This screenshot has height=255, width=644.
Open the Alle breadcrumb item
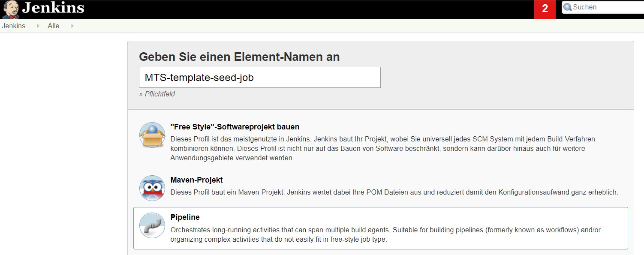54,26
